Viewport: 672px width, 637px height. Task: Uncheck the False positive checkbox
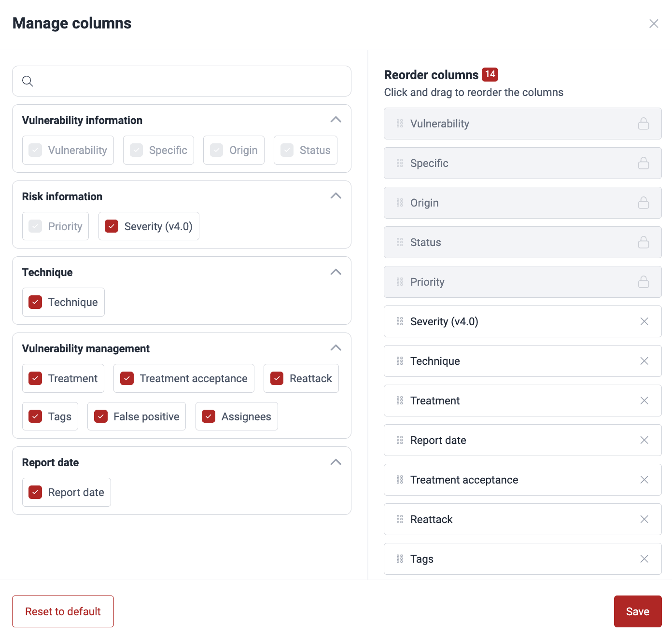tap(101, 416)
